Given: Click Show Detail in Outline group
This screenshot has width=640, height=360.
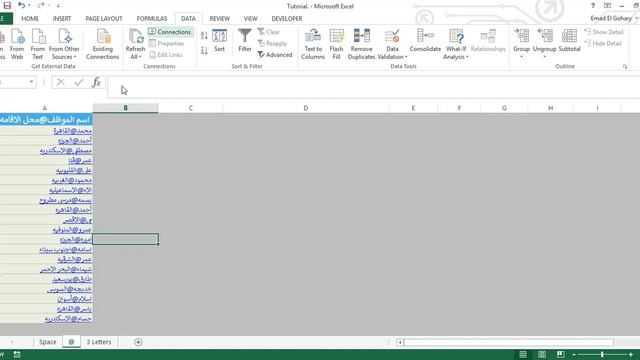Looking at the screenshot, I should pyautogui.click(x=604, y=32).
